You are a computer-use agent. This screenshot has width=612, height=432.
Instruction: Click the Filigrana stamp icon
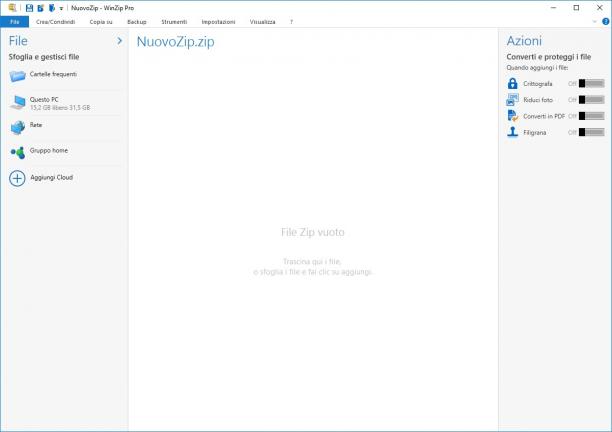(512, 132)
